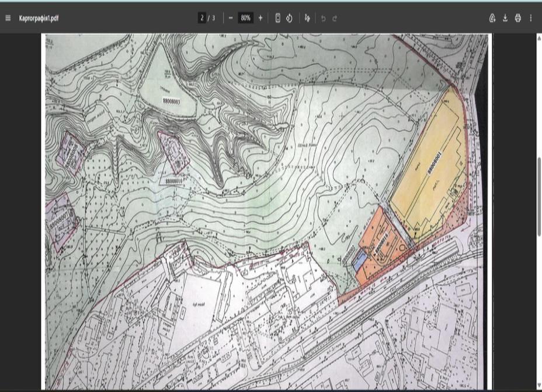This screenshot has width=542, height=392.
Task: Click the 88008003 parcel label on map
Action: pos(172,101)
